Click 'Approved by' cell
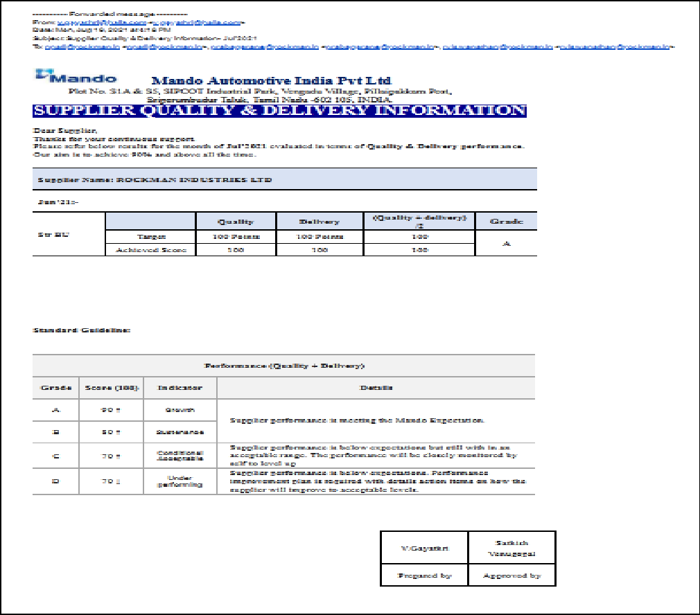The width and height of the screenshot is (700, 615). [x=511, y=576]
